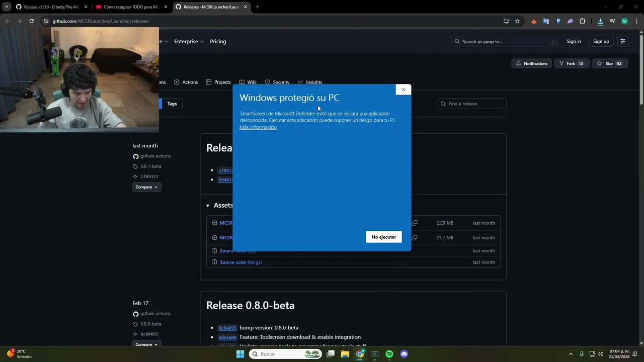
Task: Click the 'Find a release' search field
Action: [472, 104]
